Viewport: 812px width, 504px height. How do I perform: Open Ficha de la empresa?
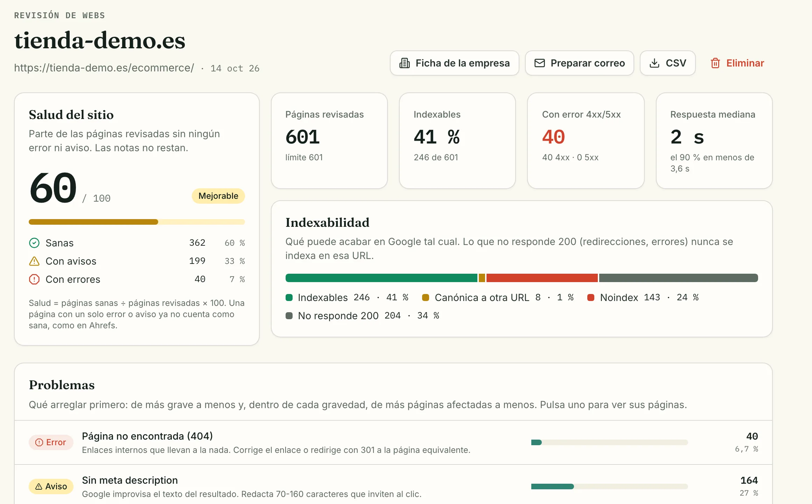pyautogui.click(x=455, y=63)
